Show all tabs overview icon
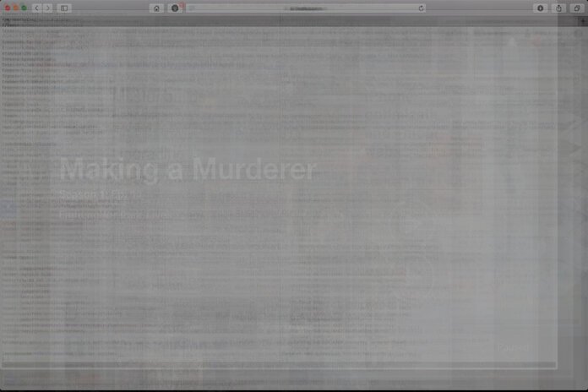The width and height of the screenshot is (588, 392). coord(577,8)
